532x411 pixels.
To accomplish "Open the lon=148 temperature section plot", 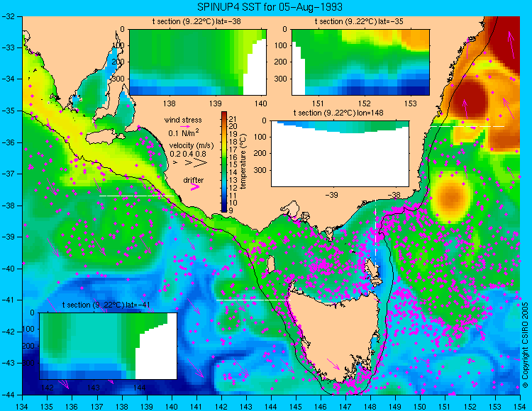I will pyautogui.click(x=340, y=154).
